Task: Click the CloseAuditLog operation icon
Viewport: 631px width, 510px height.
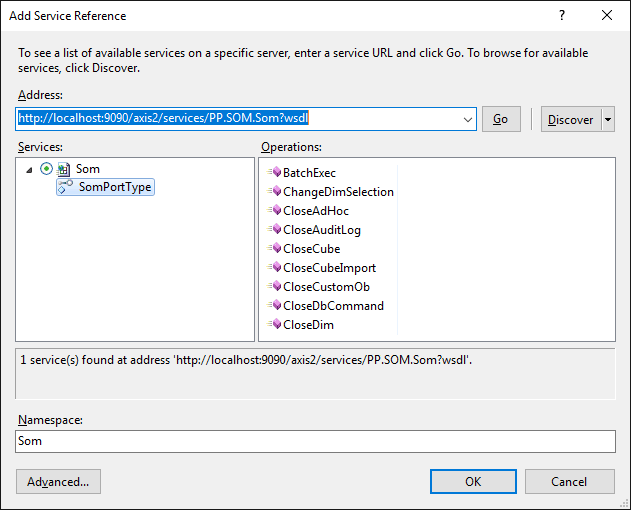Action: tap(275, 230)
